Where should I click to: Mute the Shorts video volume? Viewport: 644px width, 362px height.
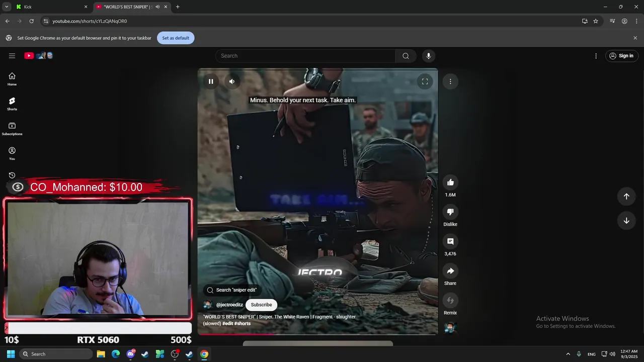click(232, 81)
